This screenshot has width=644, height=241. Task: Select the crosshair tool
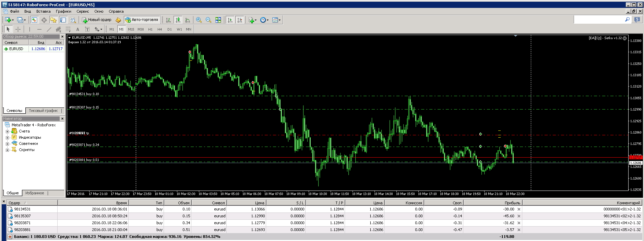tap(18, 29)
